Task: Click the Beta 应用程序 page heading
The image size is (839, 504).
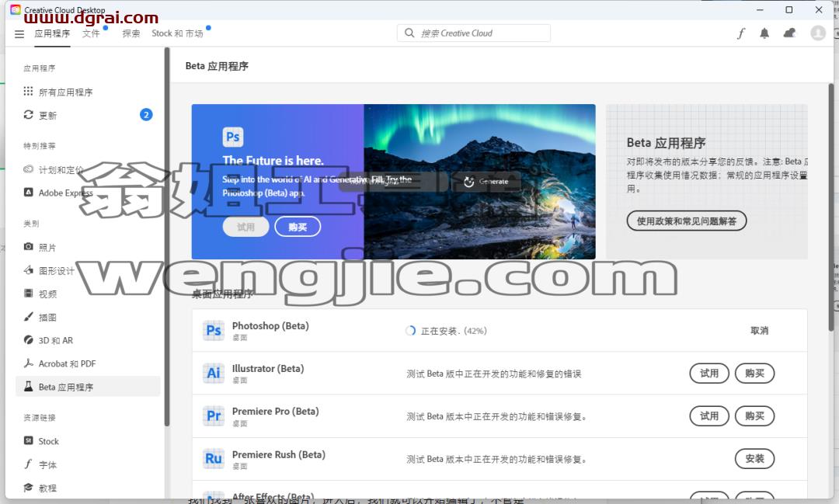Action: click(217, 66)
